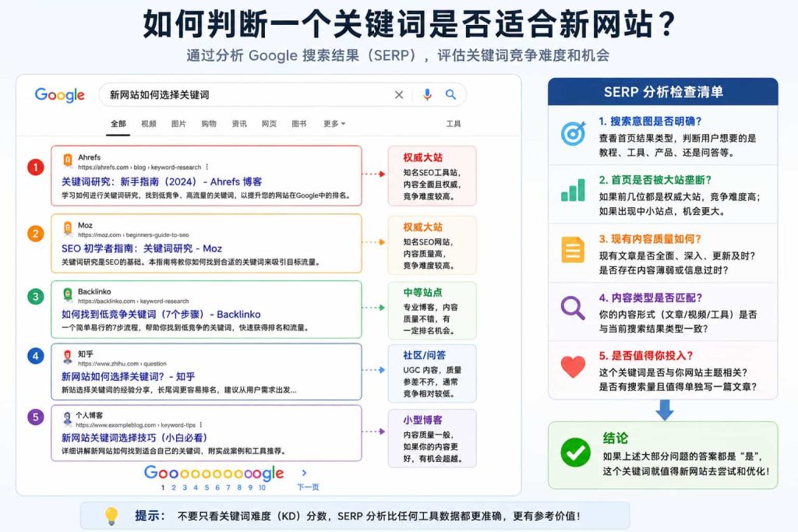
Task: Click the 个人博客 favicon in result five
Action: click(x=67, y=418)
